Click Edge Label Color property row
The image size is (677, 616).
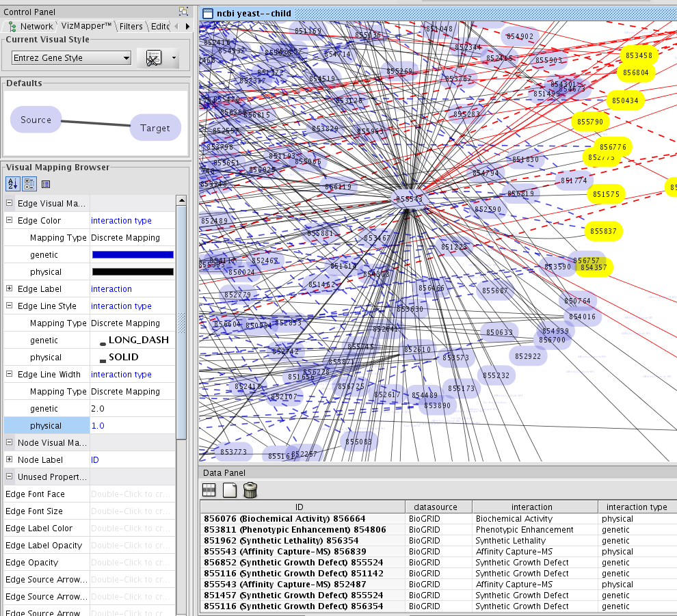click(x=90, y=528)
